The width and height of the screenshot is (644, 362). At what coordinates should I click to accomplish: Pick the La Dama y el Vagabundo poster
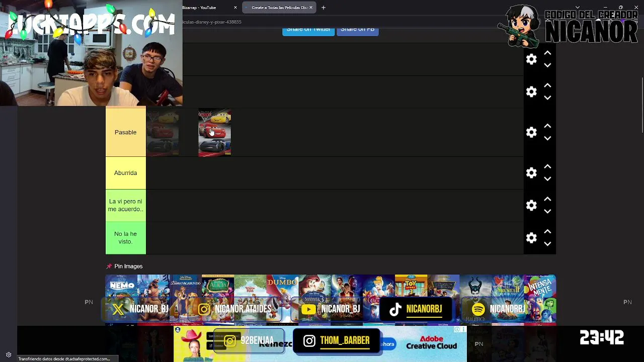[x=186, y=299]
